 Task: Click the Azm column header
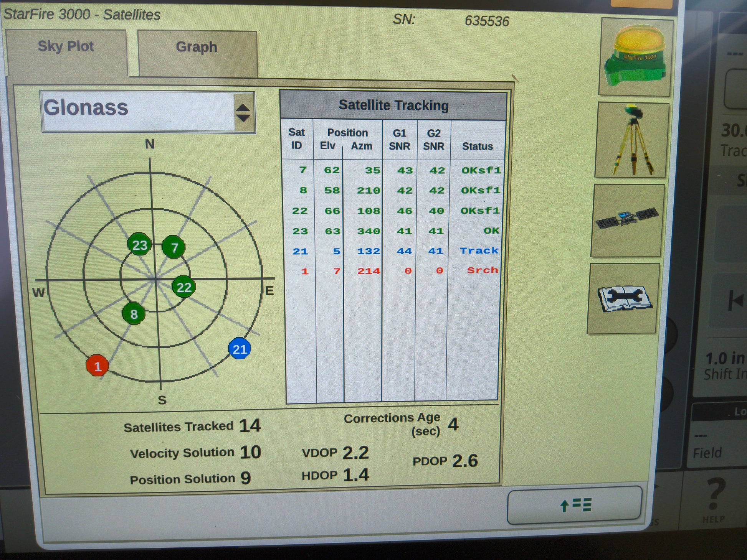tap(362, 146)
